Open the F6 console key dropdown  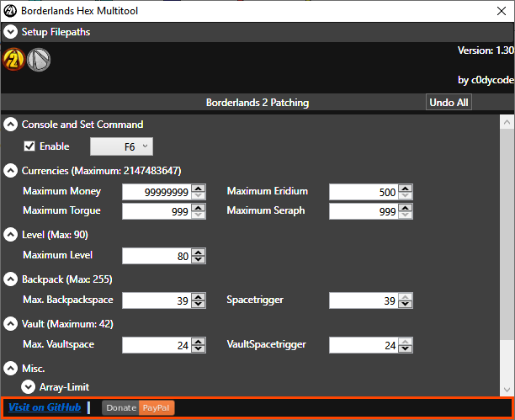point(121,146)
